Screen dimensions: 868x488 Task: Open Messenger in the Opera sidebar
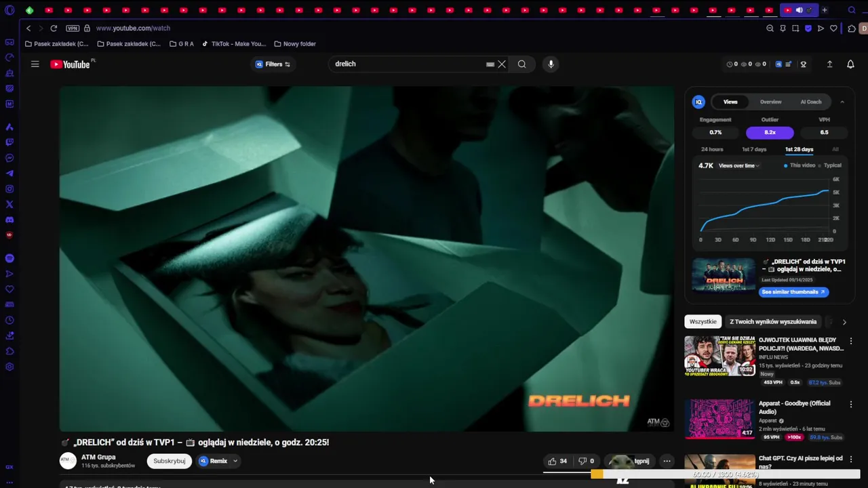9,158
